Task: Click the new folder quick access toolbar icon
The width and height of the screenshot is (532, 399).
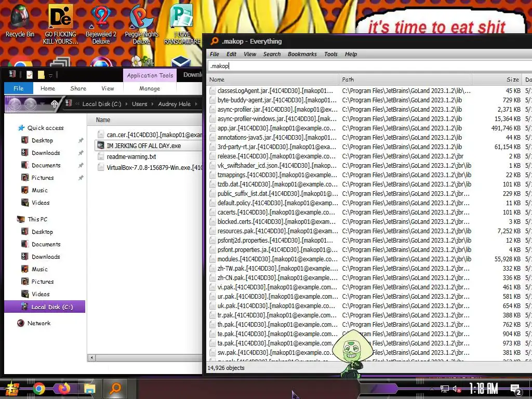Action: click(x=41, y=75)
